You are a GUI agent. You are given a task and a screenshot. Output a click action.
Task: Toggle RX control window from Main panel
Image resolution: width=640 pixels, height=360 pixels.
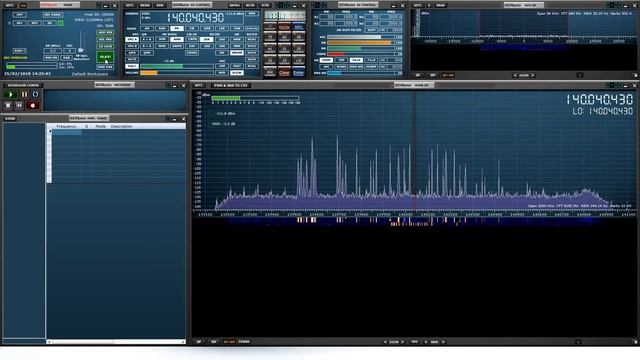click(x=50, y=23)
